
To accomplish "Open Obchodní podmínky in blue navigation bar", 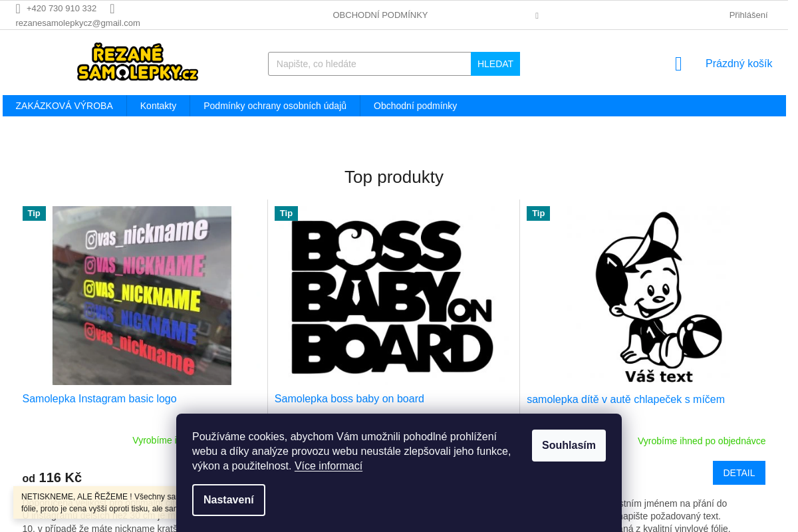I will pos(415,106).
